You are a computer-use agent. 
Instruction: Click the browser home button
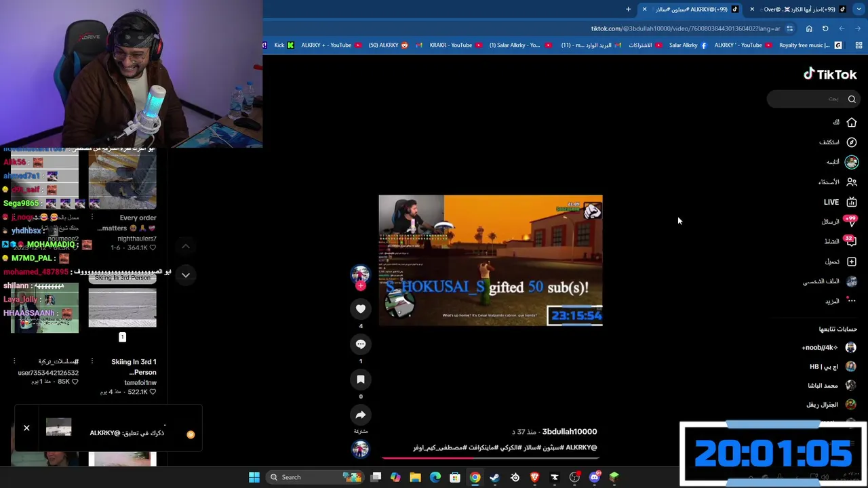[x=809, y=28]
